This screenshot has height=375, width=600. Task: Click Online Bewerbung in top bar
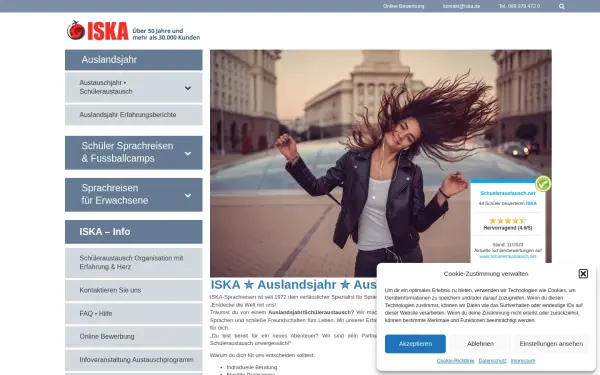[x=403, y=7]
